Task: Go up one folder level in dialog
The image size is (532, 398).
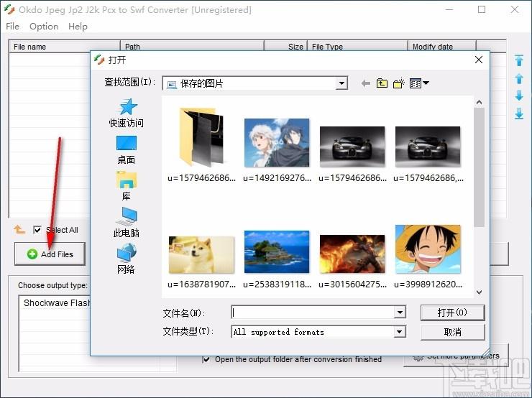Action: coord(382,83)
